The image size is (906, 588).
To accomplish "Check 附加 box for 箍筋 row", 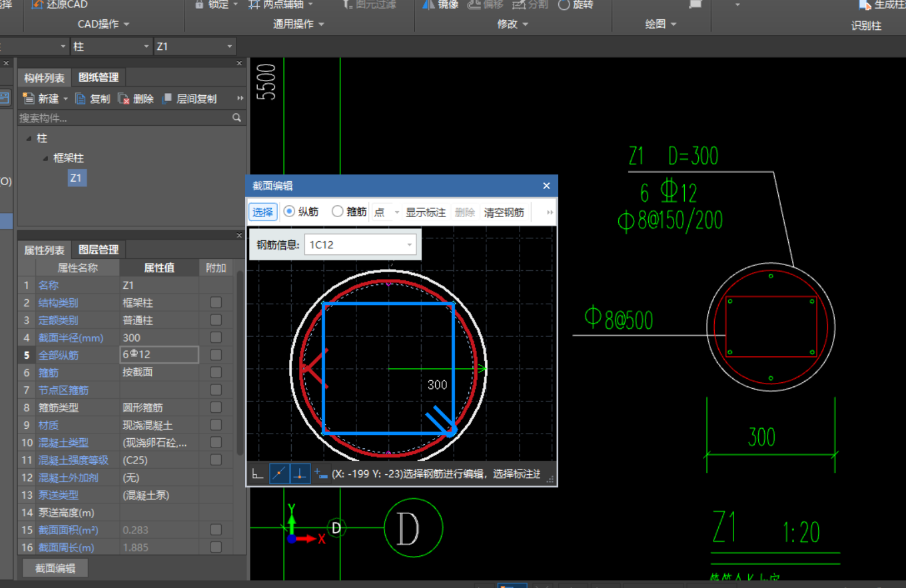I will click(216, 372).
